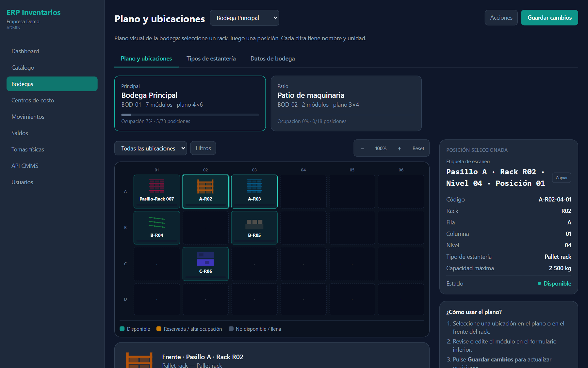588x368 pixels.
Task: Open the Filtros button
Action: click(203, 148)
